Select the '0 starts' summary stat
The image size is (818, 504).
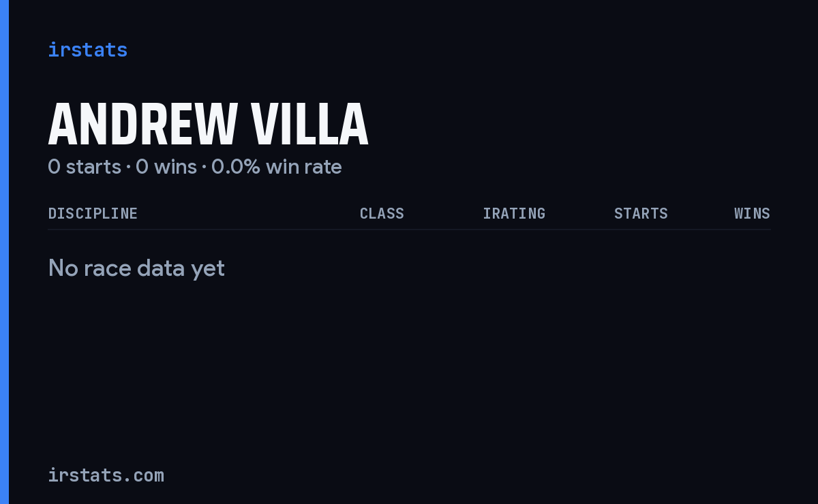(x=85, y=167)
